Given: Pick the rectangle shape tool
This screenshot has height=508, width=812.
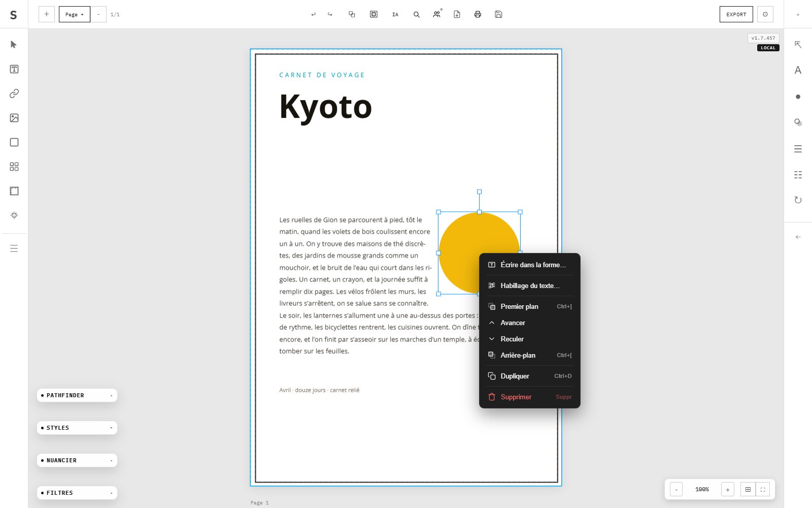Looking at the screenshot, I should [14, 142].
